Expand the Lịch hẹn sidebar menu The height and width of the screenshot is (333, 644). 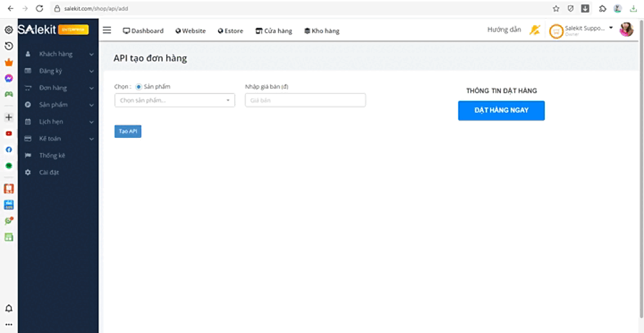(59, 122)
